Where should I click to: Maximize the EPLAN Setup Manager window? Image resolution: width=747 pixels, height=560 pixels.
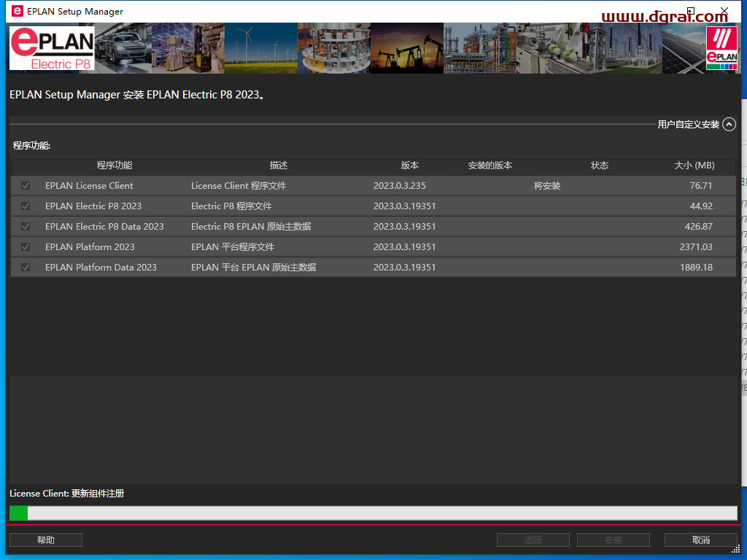point(691,11)
